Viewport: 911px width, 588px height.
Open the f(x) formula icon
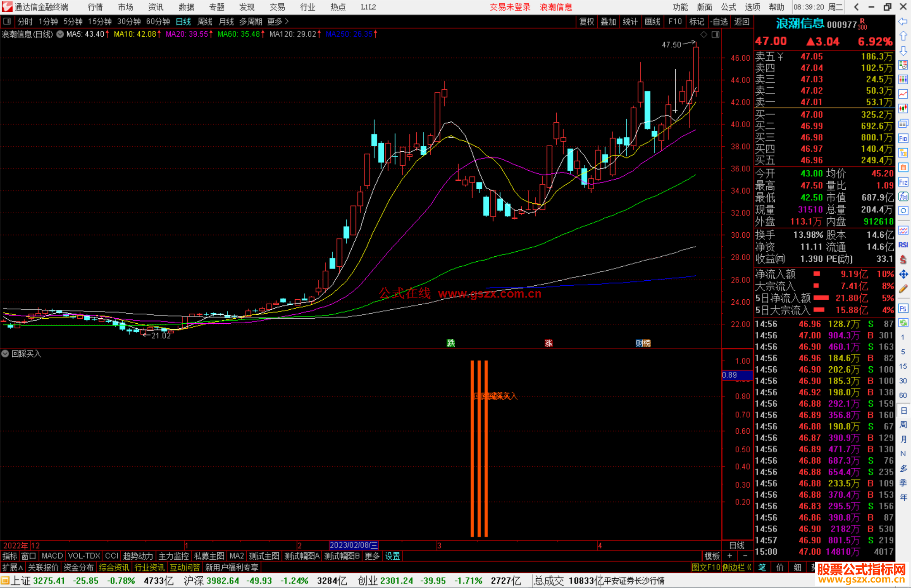click(x=903, y=196)
